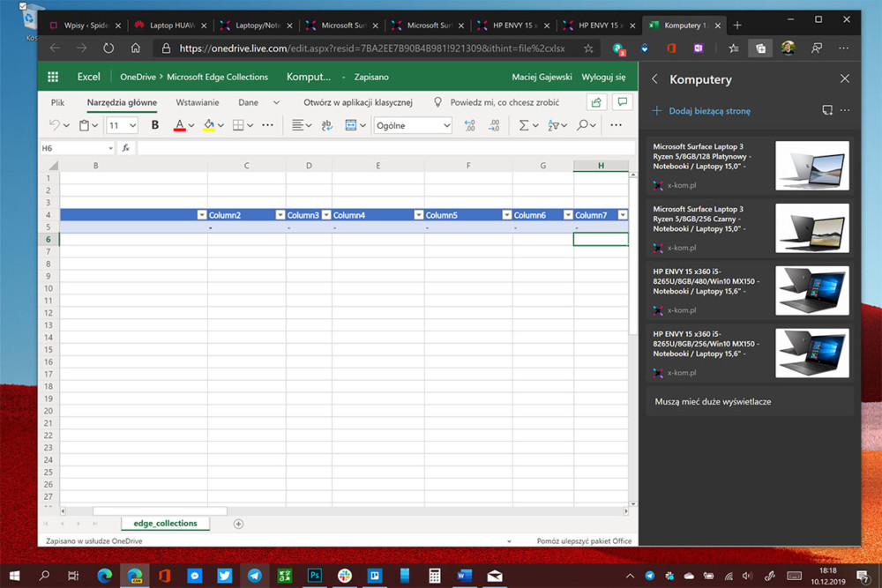This screenshot has height=588, width=882.
Task: Switch to the Wstawianie ribbon tab
Action: pos(197,102)
